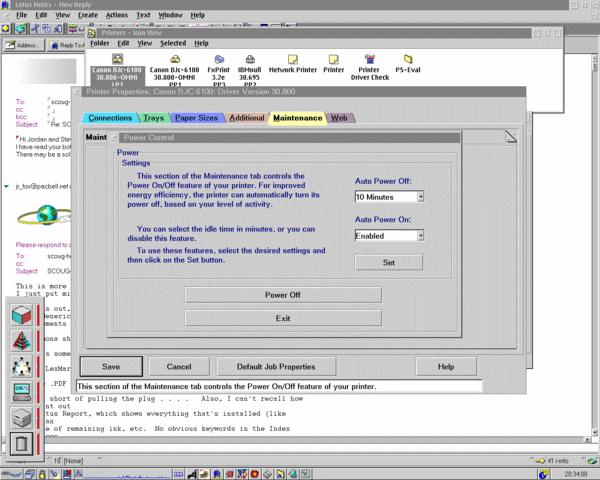
Task: Open the Text menu in Lotus Notes
Action: (x=143, y=15)
